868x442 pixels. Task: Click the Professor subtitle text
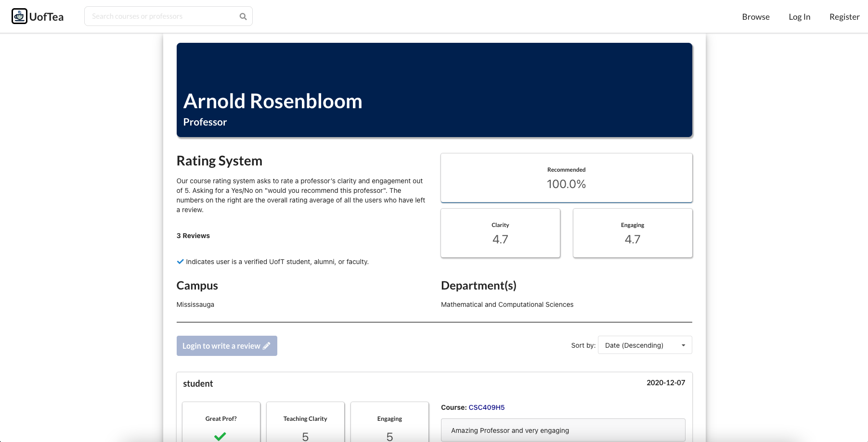point(205,122)
